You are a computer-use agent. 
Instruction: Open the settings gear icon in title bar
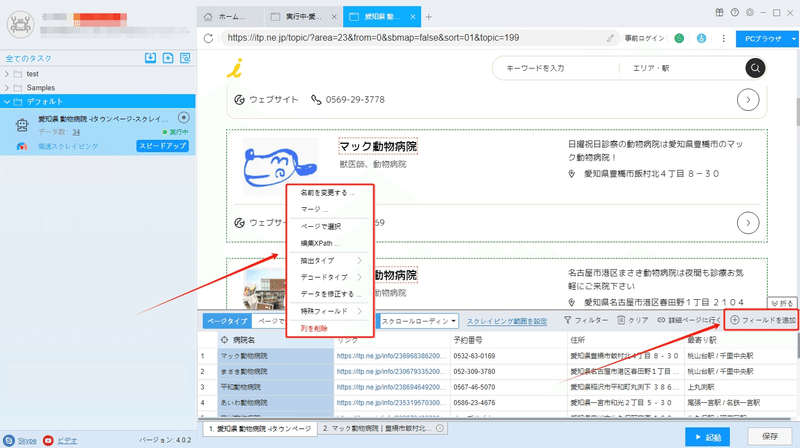click(750, 13)
